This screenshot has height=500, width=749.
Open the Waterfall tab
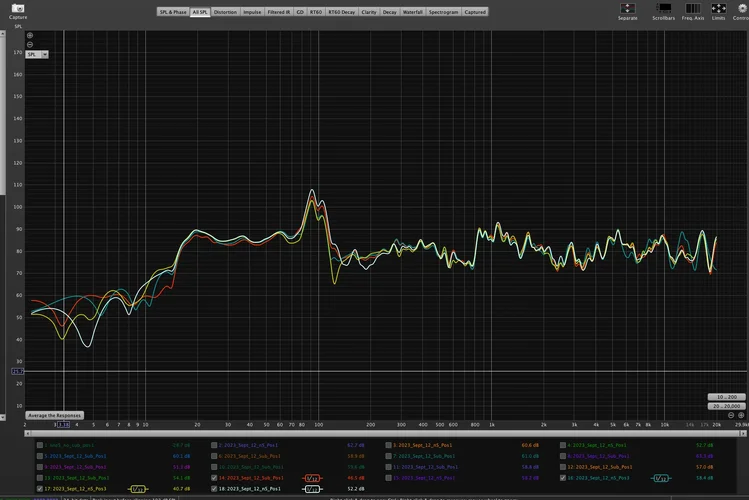[x=413, y=12]
